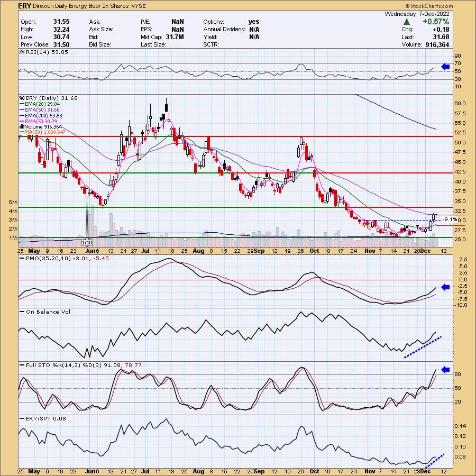Screen dimensions: 476x476
Task: Click the 'EMA(5) 30.29' legend entry
Action: 41,122
